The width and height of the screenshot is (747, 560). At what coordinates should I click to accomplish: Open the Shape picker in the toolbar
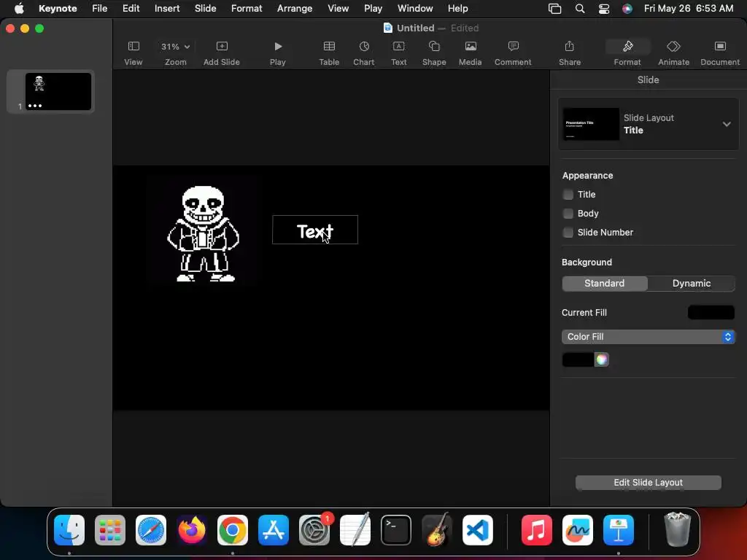[434, 47]
